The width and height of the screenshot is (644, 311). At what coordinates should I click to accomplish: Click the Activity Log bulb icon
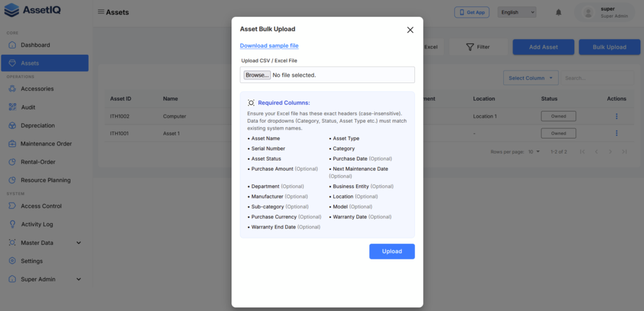tap(13, 224)
